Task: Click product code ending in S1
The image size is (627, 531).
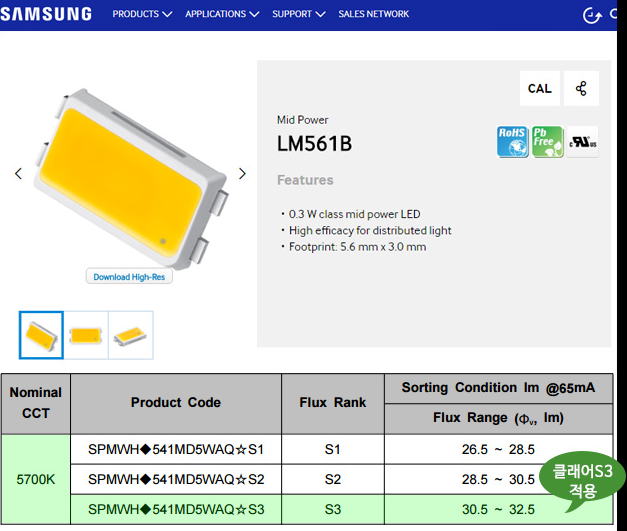Action: pos(176,449)
